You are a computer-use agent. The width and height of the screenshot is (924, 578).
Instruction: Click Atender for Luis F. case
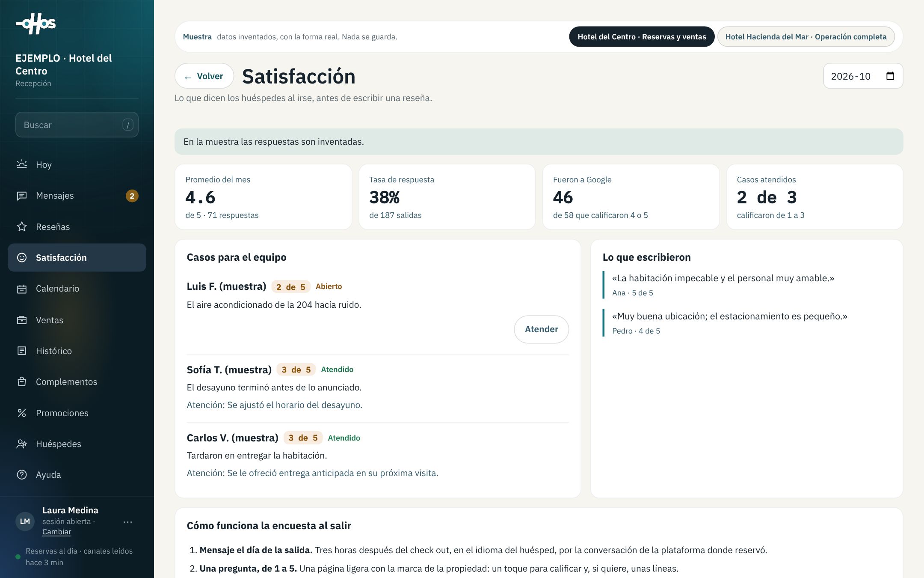click(x=541, y=329)
